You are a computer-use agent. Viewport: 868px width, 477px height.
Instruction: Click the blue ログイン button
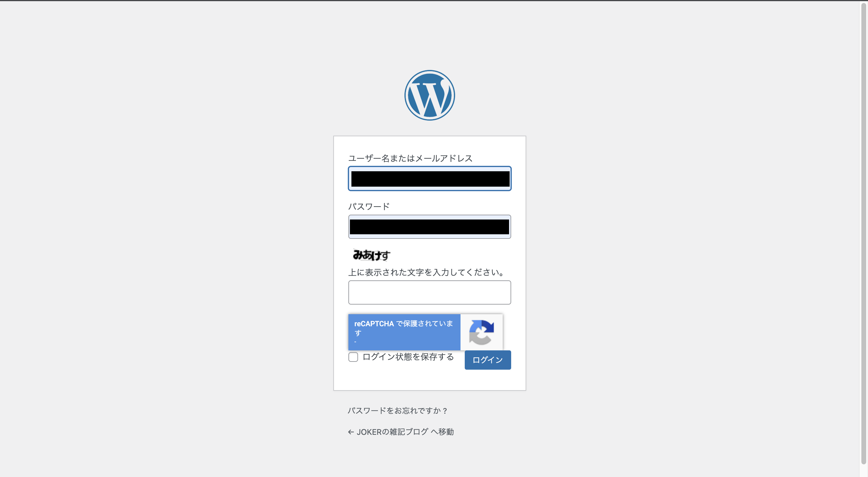488,360
